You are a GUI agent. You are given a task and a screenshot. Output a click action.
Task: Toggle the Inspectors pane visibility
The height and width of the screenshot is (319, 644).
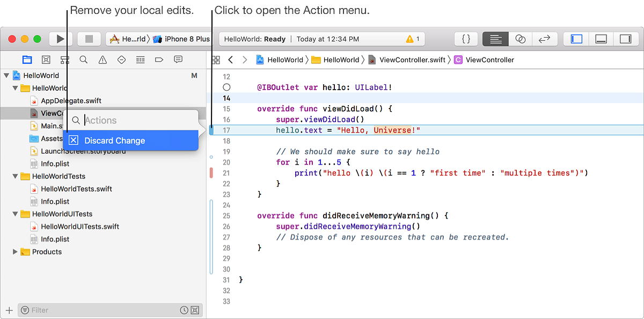pyautogui.click(x=625, y=39)
